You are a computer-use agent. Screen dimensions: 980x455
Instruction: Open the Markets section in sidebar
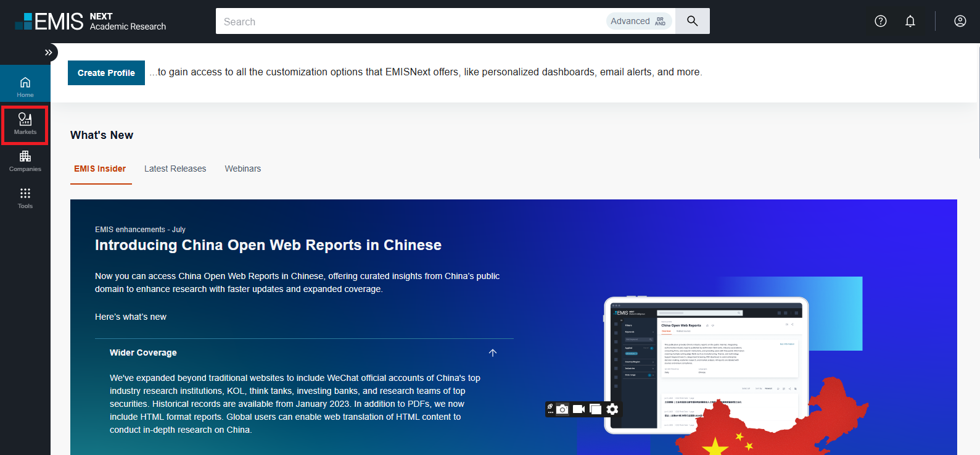(25, 124)
